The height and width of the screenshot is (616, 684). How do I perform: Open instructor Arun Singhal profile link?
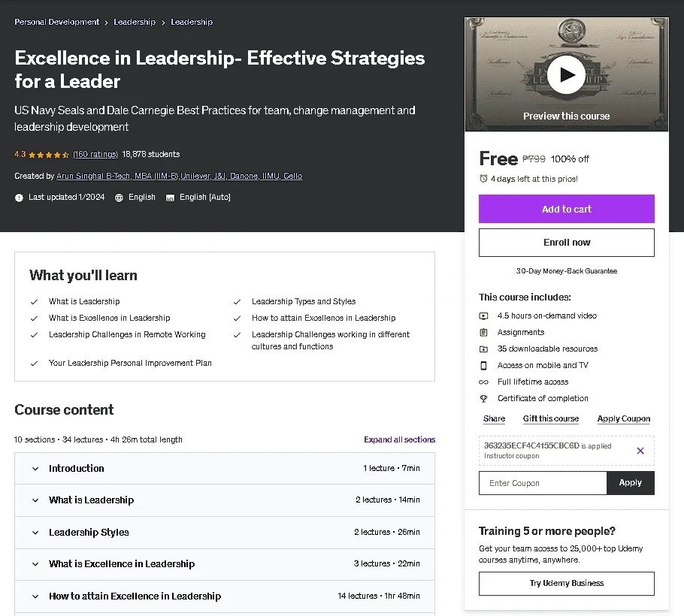click(180, 176)
